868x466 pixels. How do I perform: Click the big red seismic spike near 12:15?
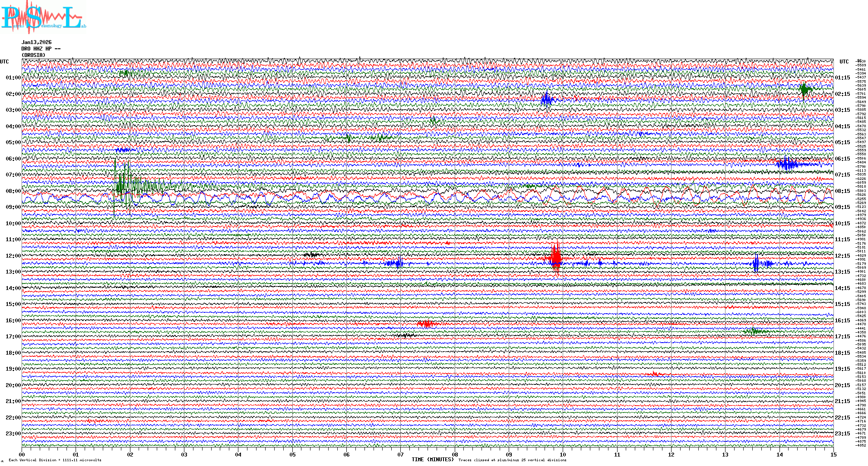pyautogui.click(x=556, y=259)
